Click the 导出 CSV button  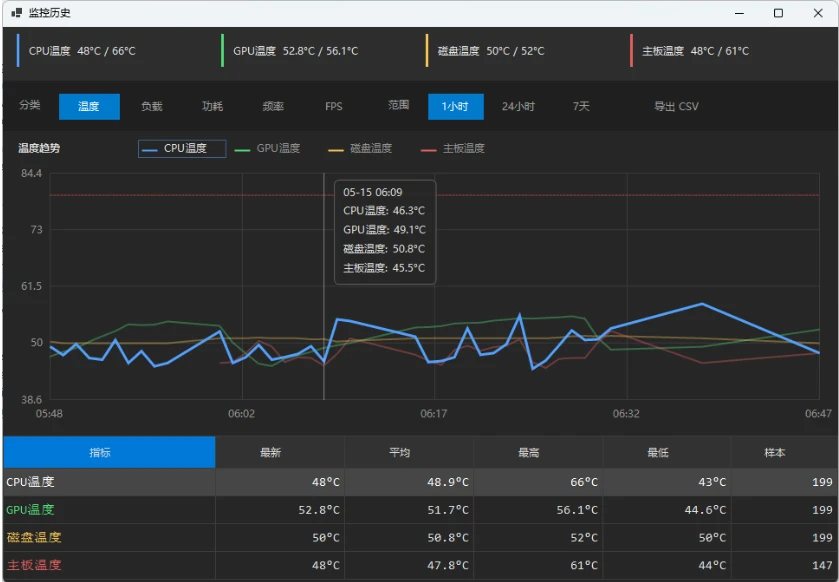point(676,106)
